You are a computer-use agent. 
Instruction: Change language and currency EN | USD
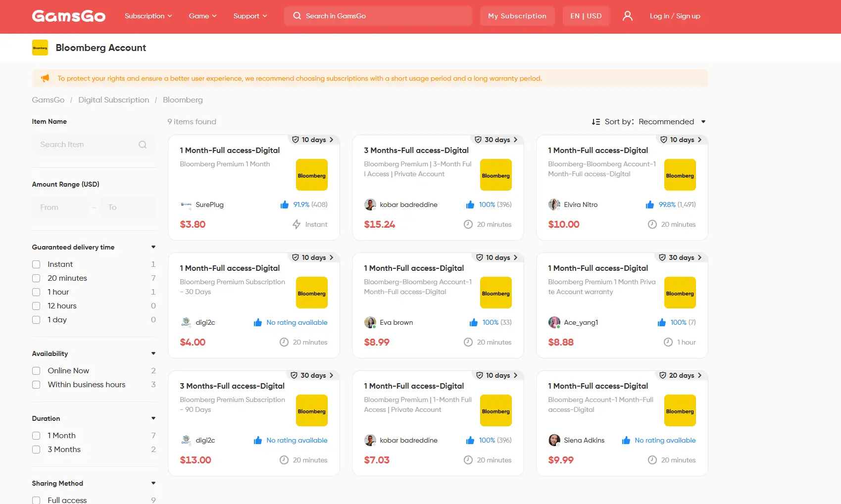click(586, 16)
